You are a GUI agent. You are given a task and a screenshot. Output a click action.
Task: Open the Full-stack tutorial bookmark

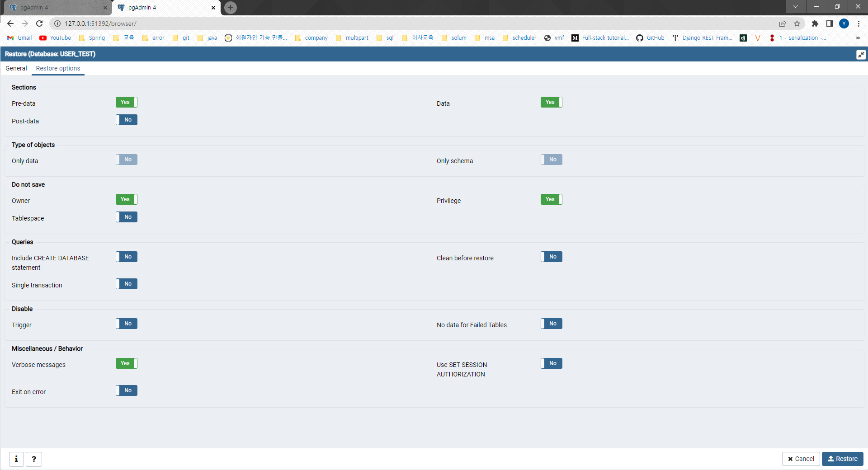click(x=600, y=38)
